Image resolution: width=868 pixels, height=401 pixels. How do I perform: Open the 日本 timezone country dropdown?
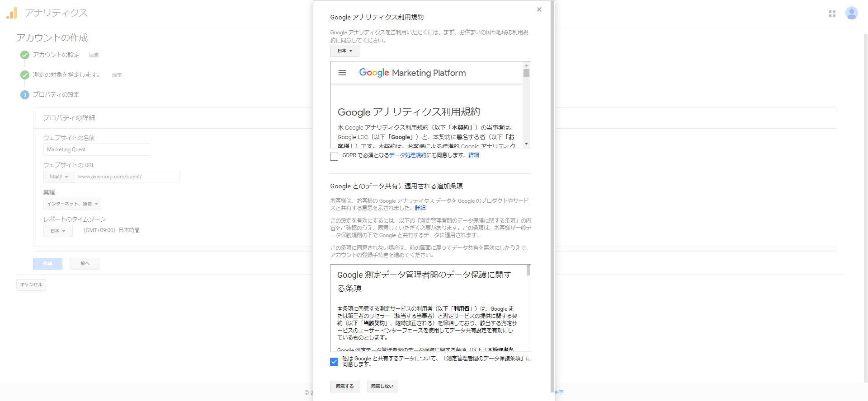[58, 231]
